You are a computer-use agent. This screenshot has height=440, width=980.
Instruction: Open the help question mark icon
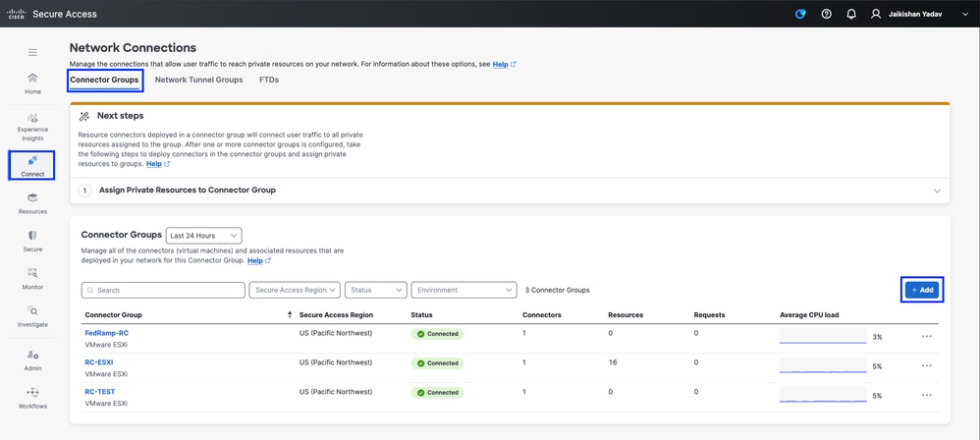click(826, 14)
